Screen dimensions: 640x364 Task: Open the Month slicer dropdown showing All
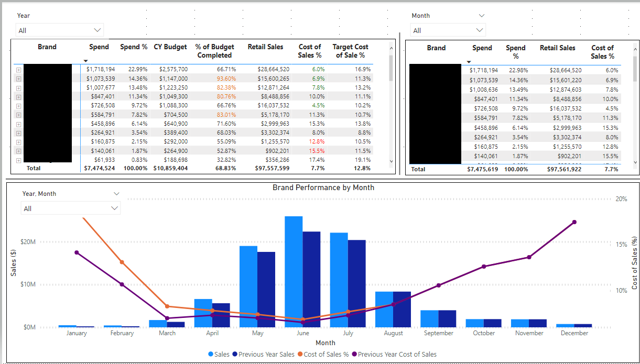pos(448,30)
